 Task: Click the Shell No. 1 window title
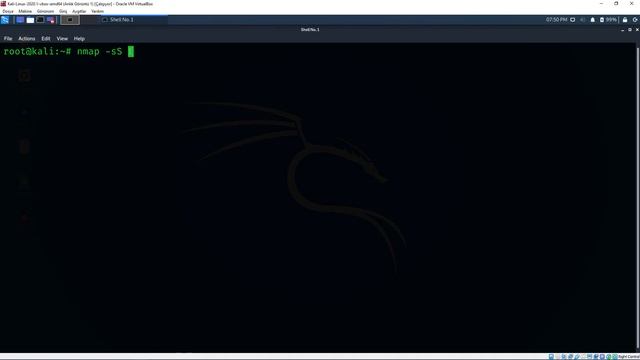[x=310, y=30]
